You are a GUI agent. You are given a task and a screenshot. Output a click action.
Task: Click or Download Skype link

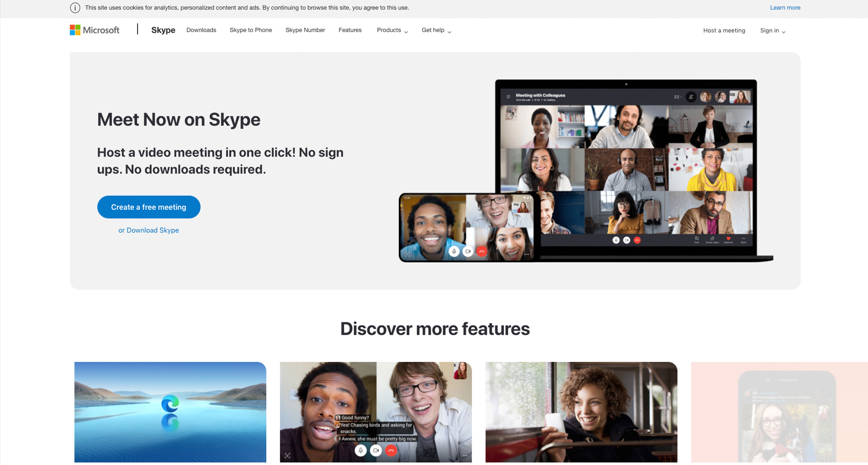(x=149, y=230)
